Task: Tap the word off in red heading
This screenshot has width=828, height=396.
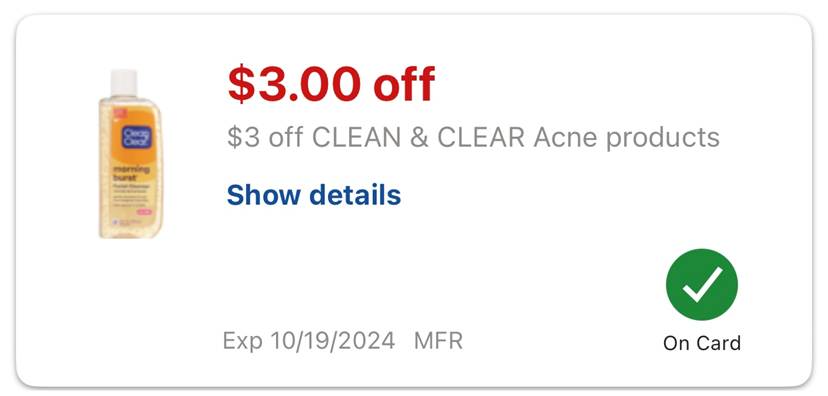Action: point(404,84)
